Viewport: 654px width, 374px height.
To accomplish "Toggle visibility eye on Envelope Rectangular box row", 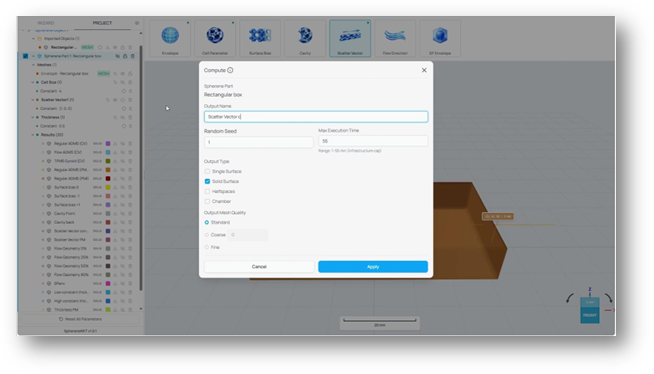I will click(123, 73).
